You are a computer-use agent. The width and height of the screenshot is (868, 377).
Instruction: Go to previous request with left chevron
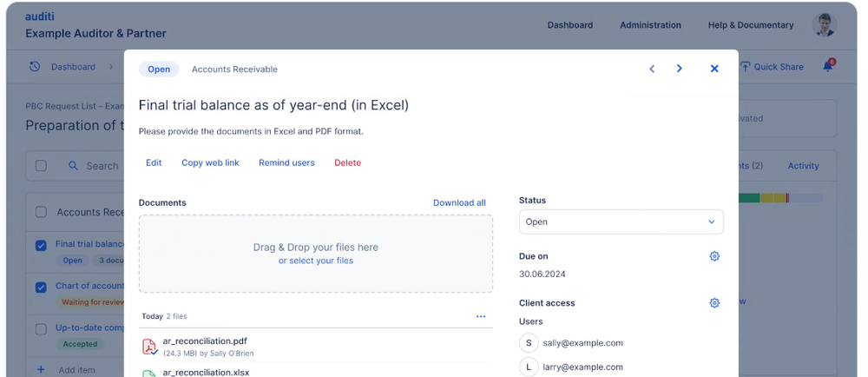(652, 69)
